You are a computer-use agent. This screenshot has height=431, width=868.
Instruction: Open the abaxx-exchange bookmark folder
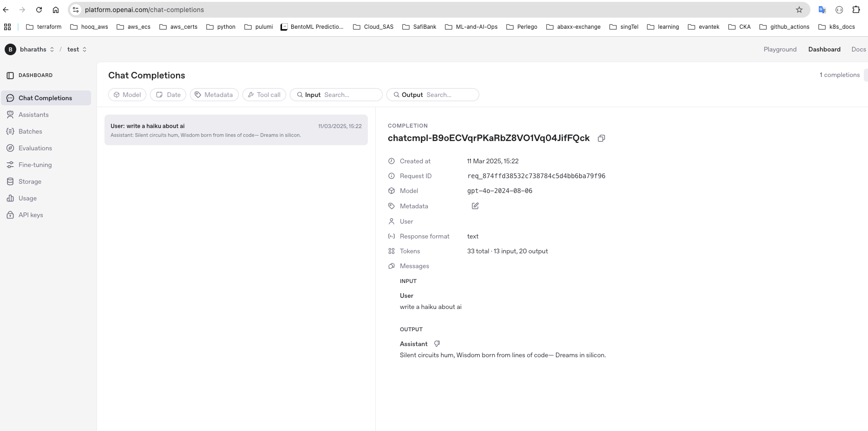pyautogui.click(x=574, y=27)
